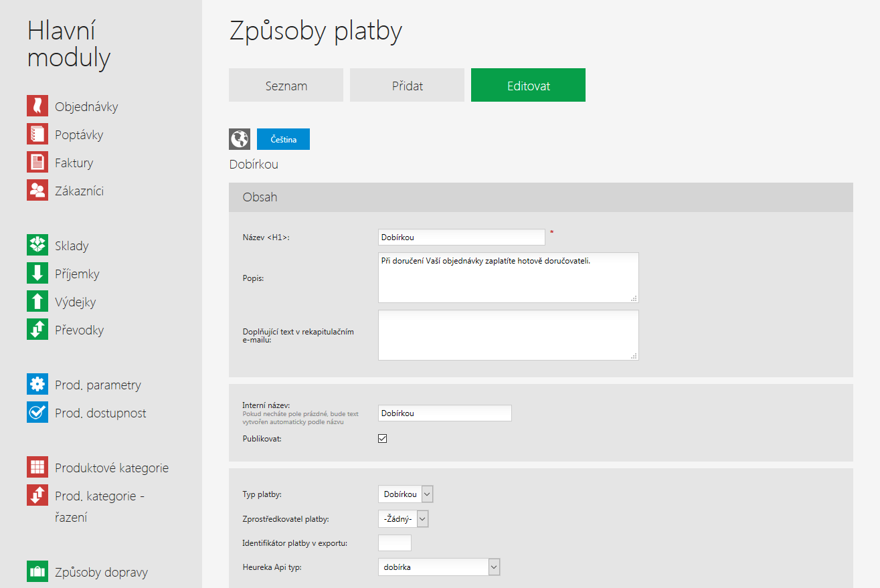
Task: Switch to the Seznam tab
Action: 286,85
